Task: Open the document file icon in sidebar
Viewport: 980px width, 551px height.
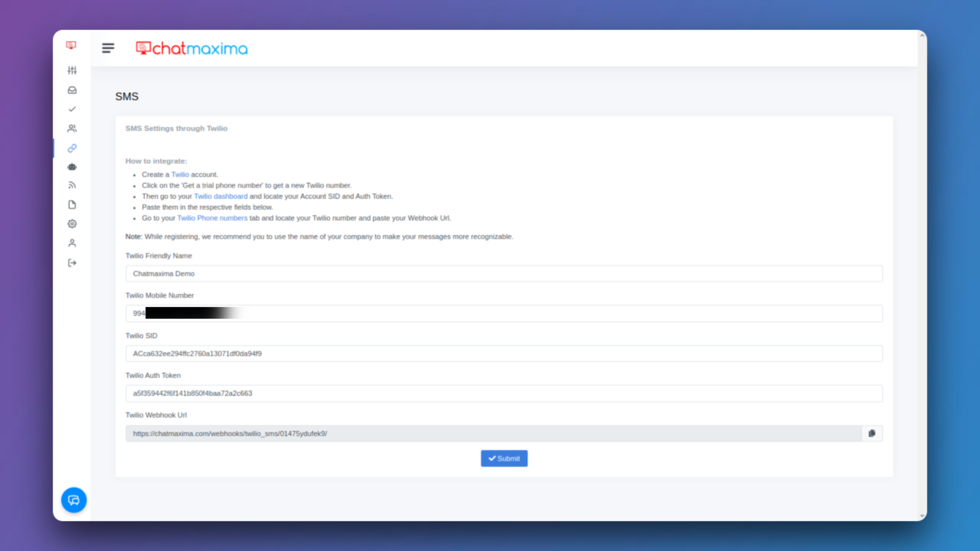Action: [72, 205]
